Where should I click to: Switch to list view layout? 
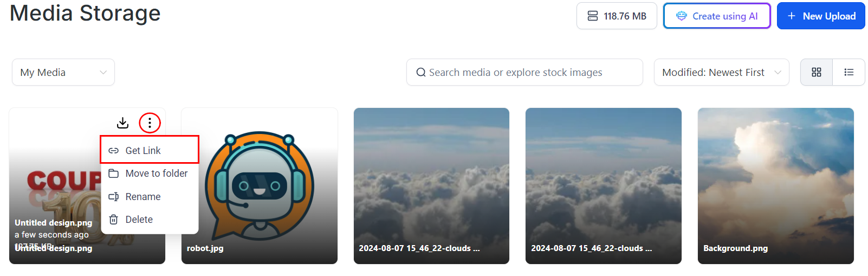[849, 72]
